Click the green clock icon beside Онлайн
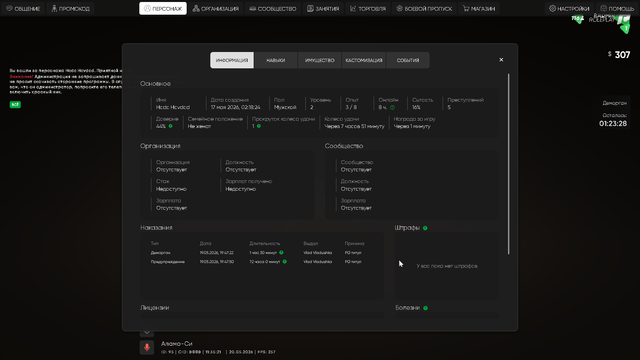The image size is (640, 360). (392, 107)
